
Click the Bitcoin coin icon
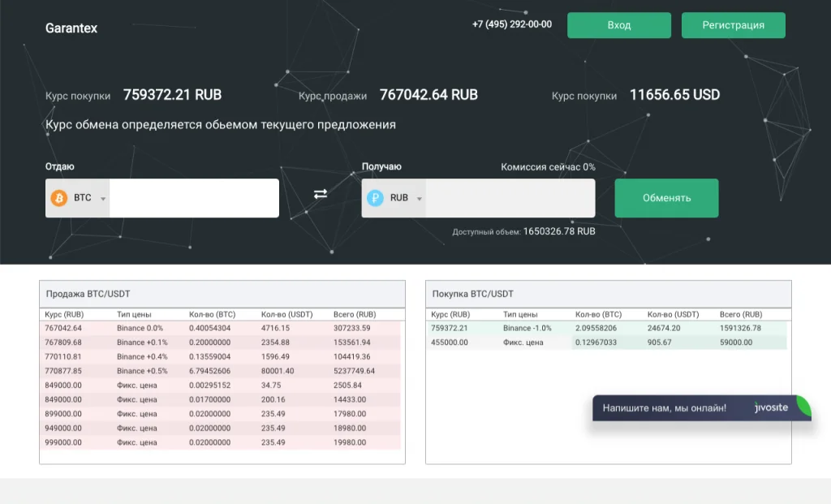pyautogui.click(x=58, y=198)
